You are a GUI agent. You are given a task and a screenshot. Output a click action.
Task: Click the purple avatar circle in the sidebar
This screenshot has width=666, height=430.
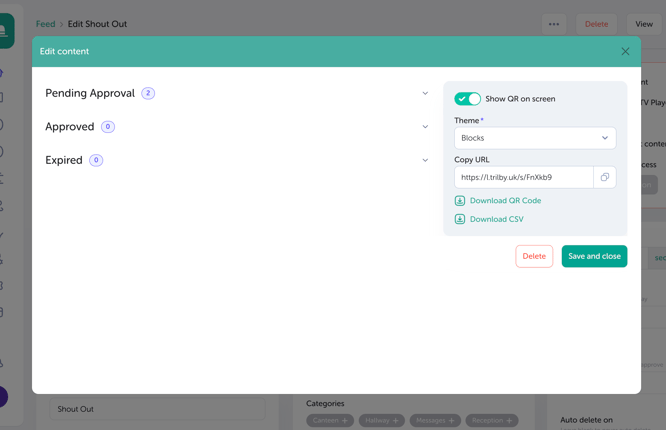(3, 397)
